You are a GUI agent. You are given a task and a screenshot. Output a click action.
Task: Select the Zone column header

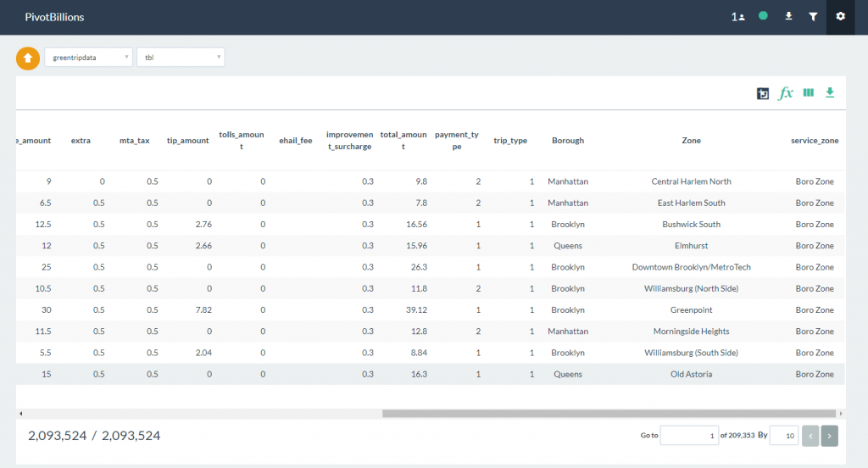692,141
